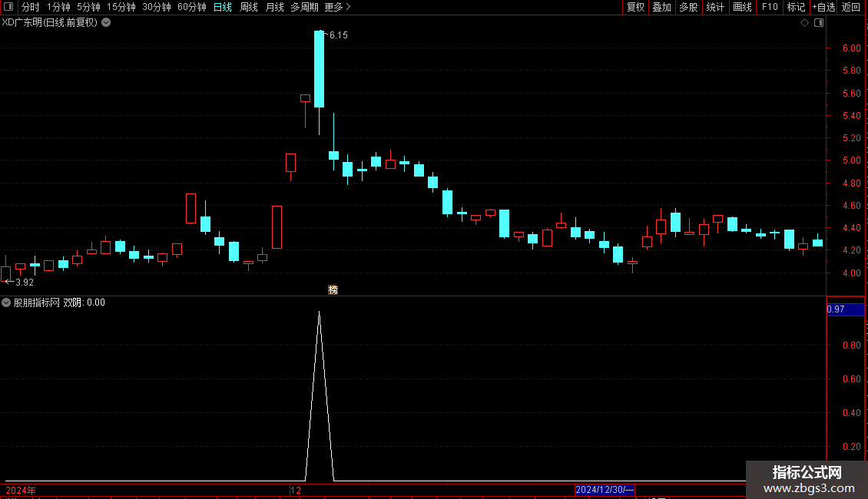Select the 60分钟 period tab
Viewport: 868px width, 499px height.
click(x=191, y=7)
